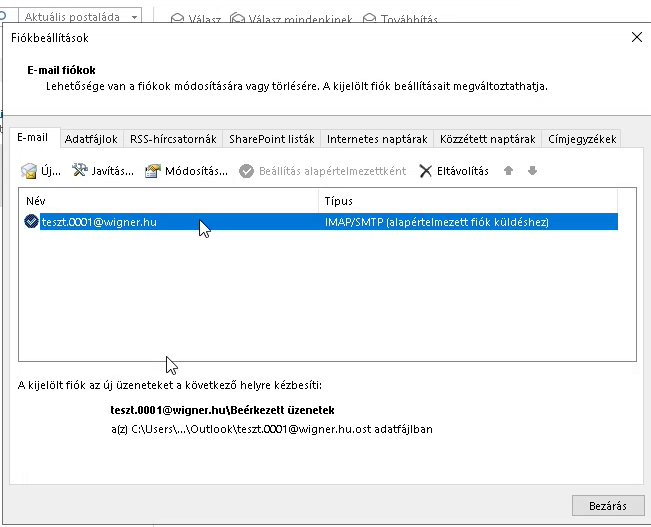Click the Típus column header

pyautogui.click(x=468, y=201)
